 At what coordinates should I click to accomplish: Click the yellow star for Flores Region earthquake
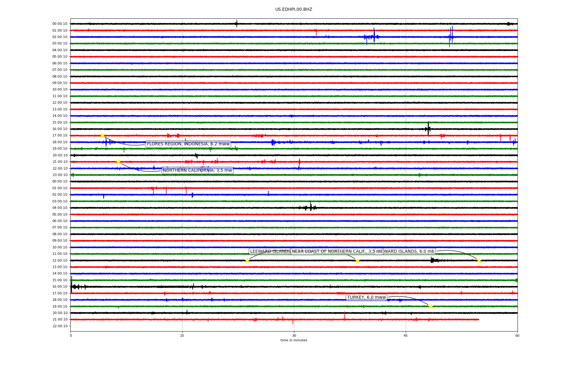(102, 136)
